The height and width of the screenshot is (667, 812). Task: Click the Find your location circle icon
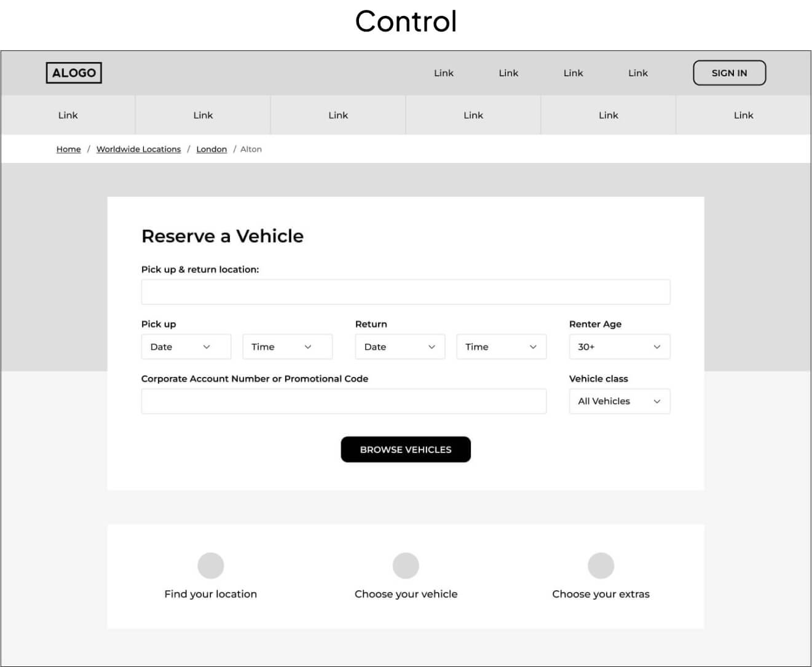click(210, 566)
